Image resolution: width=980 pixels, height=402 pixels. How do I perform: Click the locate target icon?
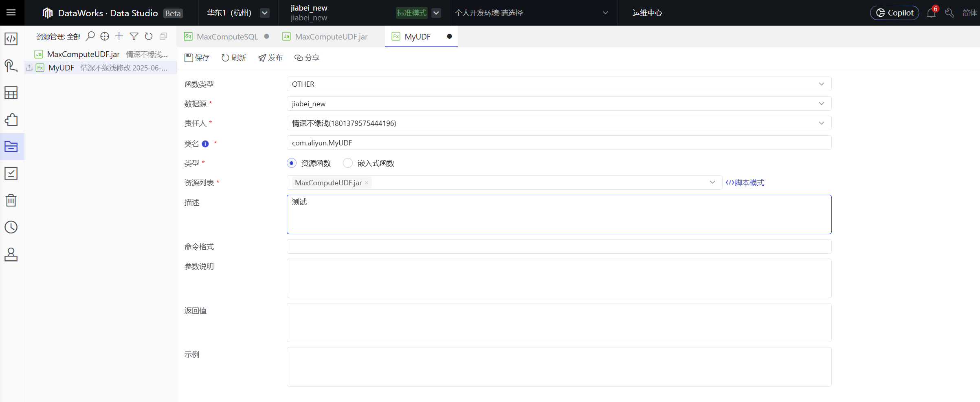pyautogui.click(x=105, y=36)
